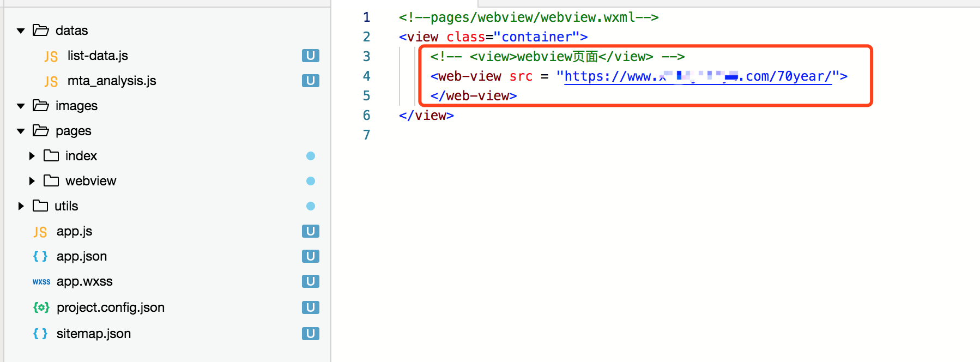Screen dimensions: 980x362
Task: Open app.js in the file tree
Action: coord(74,231)
